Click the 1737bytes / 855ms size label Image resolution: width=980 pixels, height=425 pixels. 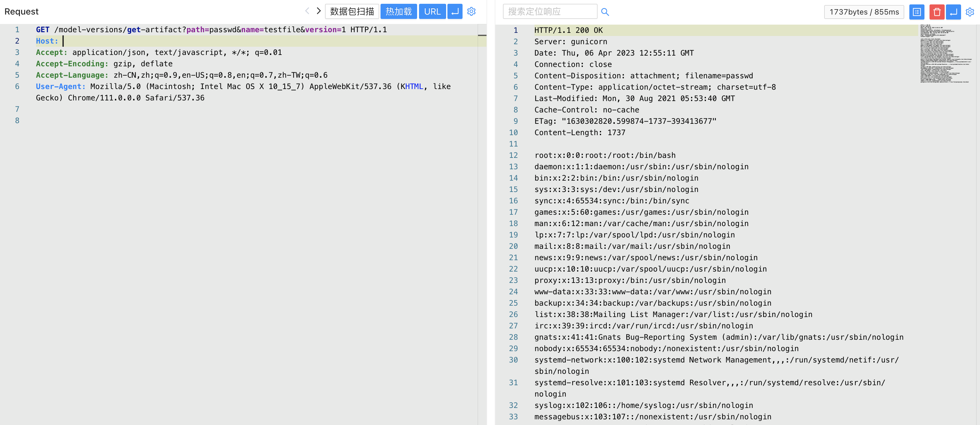pos(864,12)
